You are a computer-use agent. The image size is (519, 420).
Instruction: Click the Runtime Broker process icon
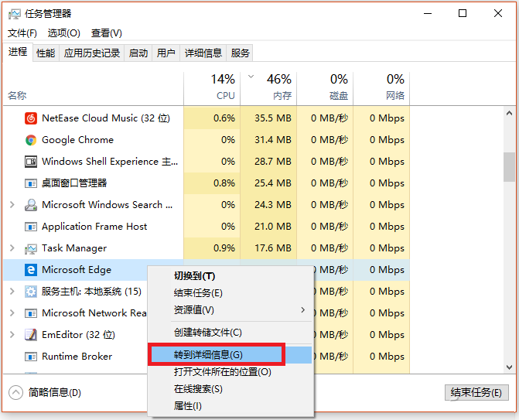pyautogui.click(x=31, y=357)
